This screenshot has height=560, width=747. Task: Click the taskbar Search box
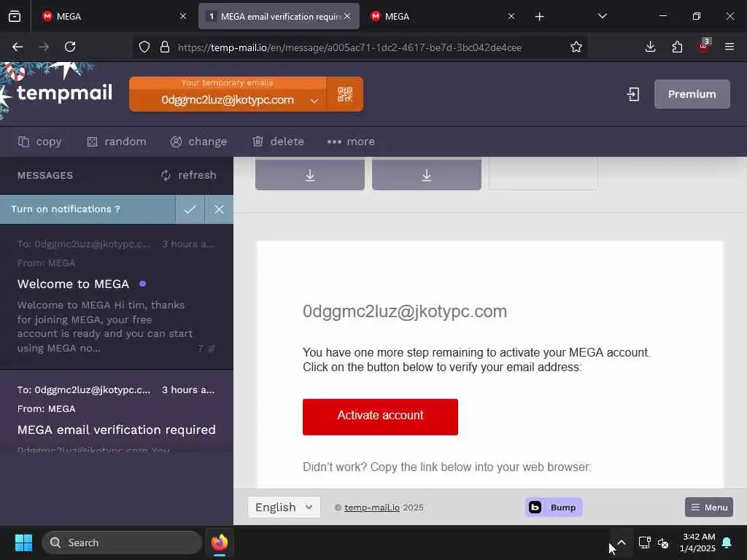coord(122,542)
